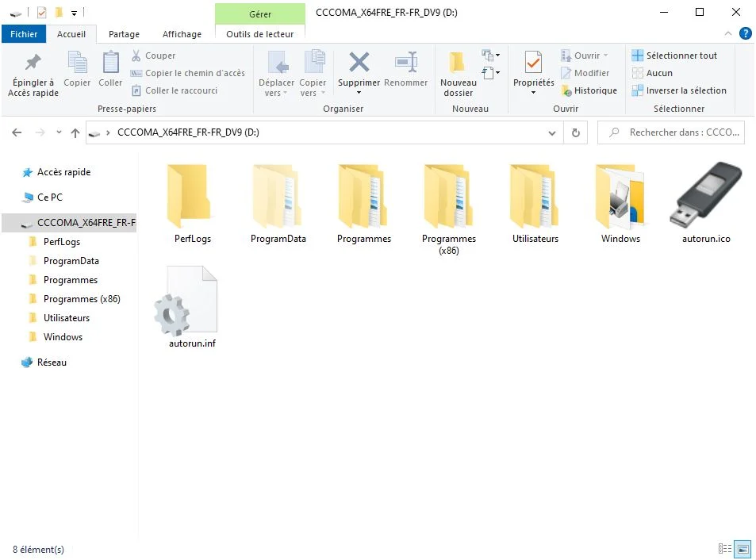This screenshot has height=560, width=756.
Task: Open the new item dropdown icon
Action: [x=491, y=55]
